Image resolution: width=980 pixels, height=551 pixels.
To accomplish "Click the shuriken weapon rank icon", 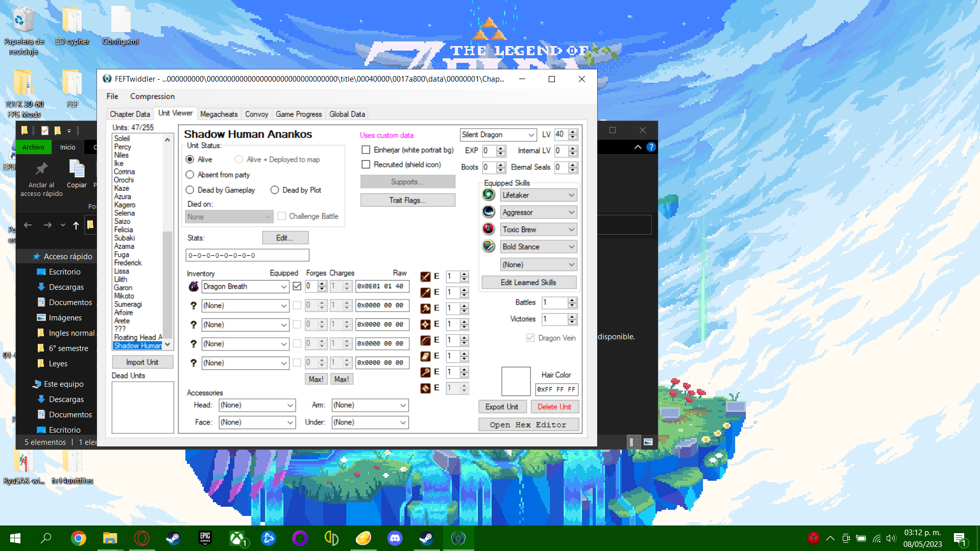I will [425, 324].
